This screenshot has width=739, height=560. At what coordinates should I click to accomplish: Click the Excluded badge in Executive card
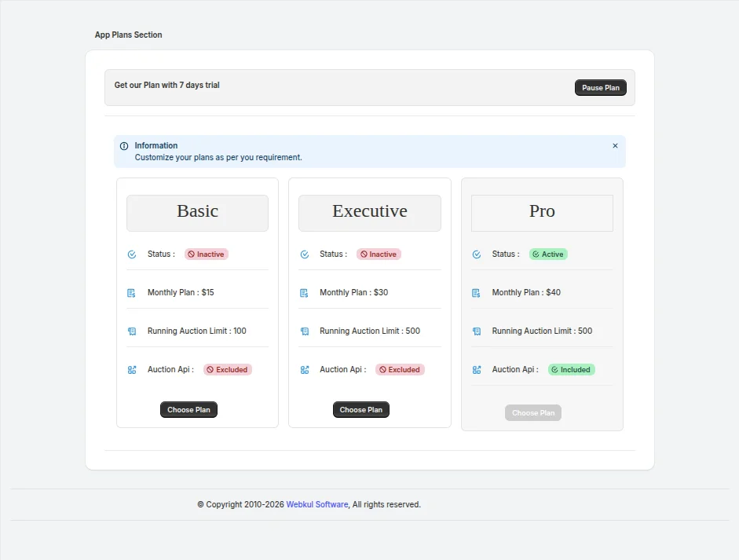coord(400,370)
